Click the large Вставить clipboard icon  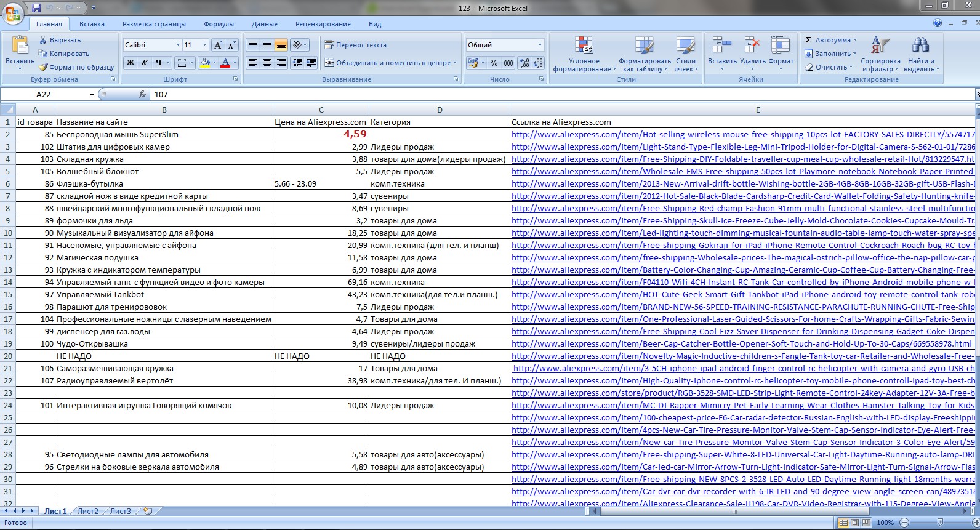tap(20, 46)
